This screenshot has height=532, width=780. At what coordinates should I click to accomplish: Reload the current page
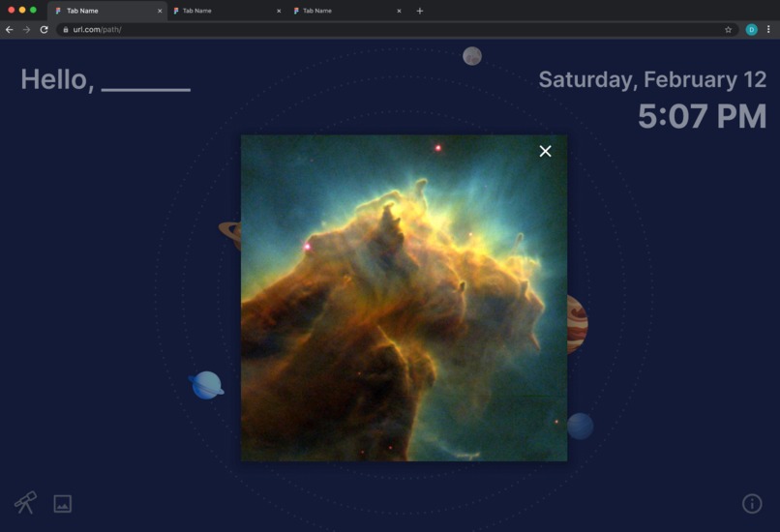point(44,30)
